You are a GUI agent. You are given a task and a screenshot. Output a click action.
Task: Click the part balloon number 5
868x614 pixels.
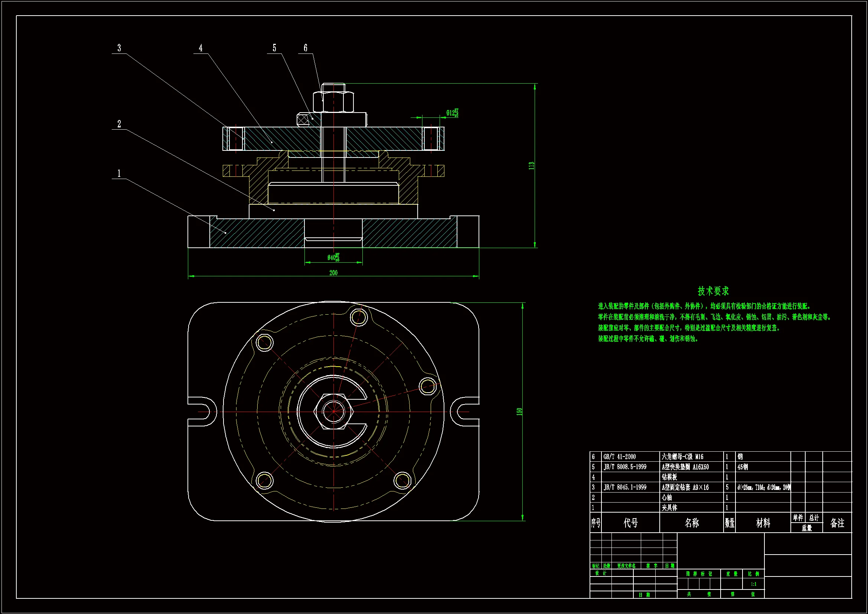point(274,48)
